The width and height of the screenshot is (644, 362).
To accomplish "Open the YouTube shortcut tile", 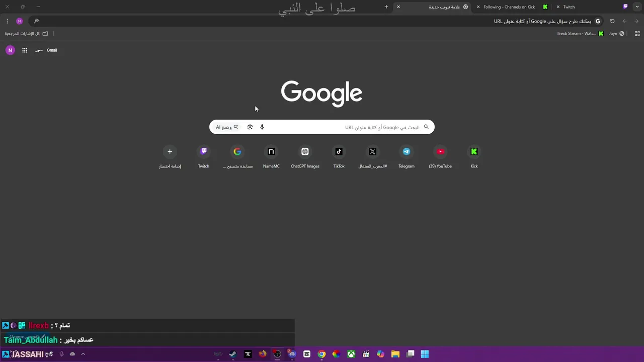I will coord(440,157).
